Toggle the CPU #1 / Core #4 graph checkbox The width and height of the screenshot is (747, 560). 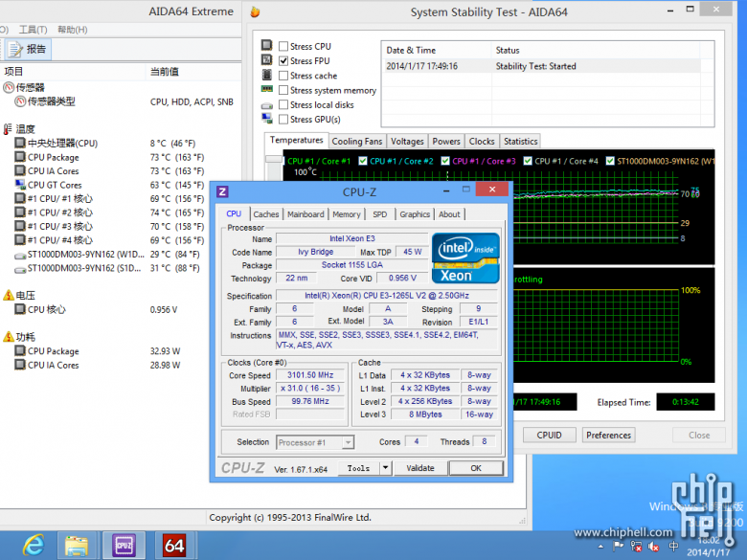click(528, 161)
